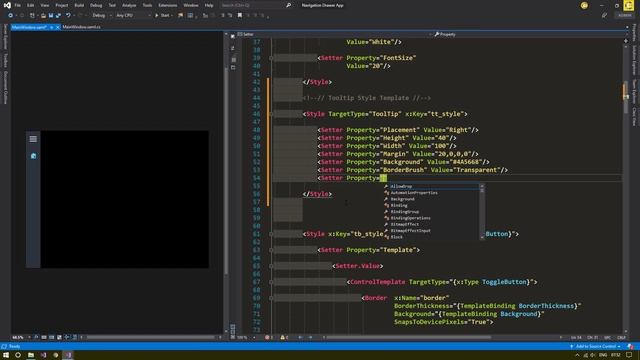Click the ENG language indicator
This screenshot has width=640, height=360.
[x=603, y=355]
